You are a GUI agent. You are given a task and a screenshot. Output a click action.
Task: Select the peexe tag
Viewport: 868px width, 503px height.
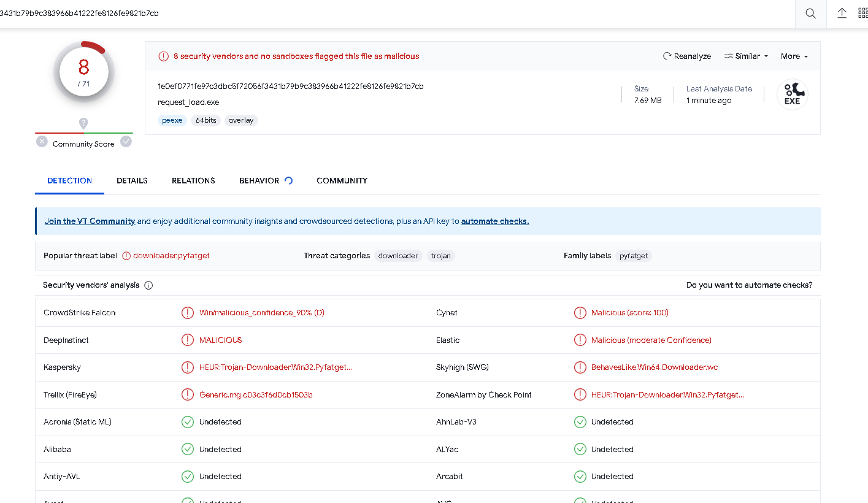point(172,120)
